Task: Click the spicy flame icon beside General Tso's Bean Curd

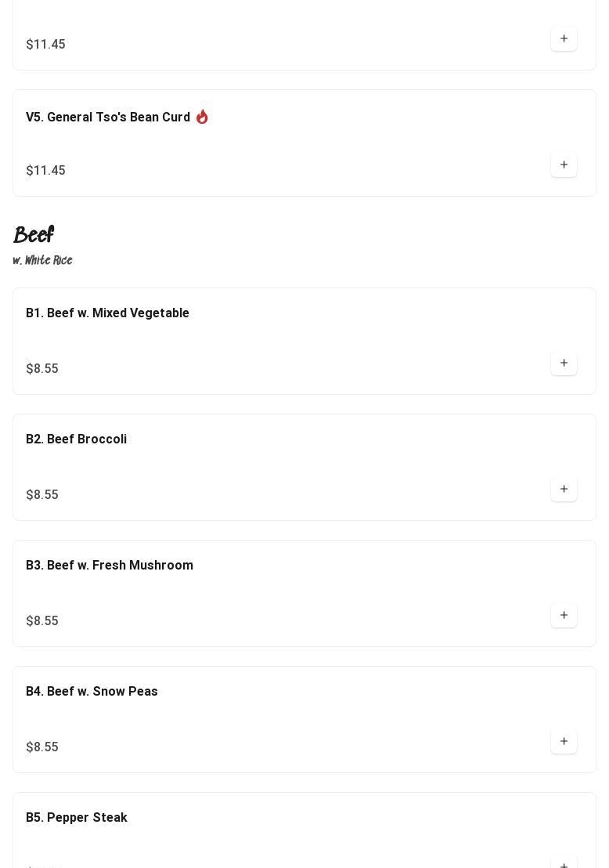Action: 202,117
